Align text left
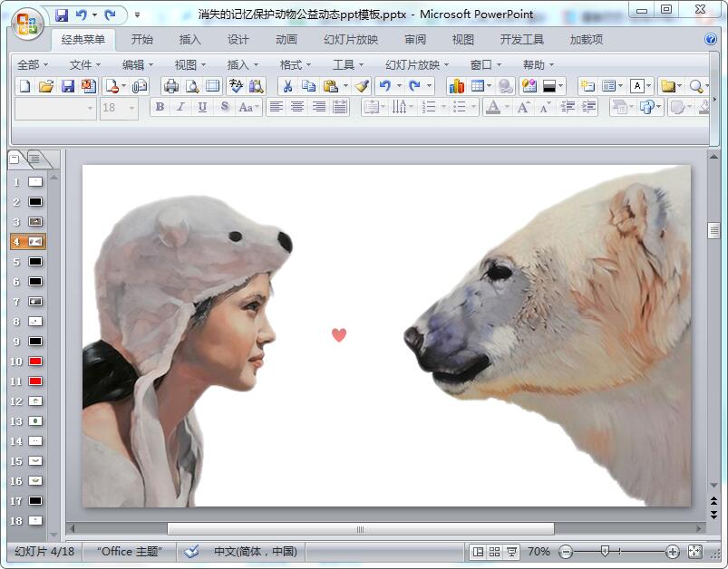This screenshot has width=728, height=569. (x=277, y=107)
